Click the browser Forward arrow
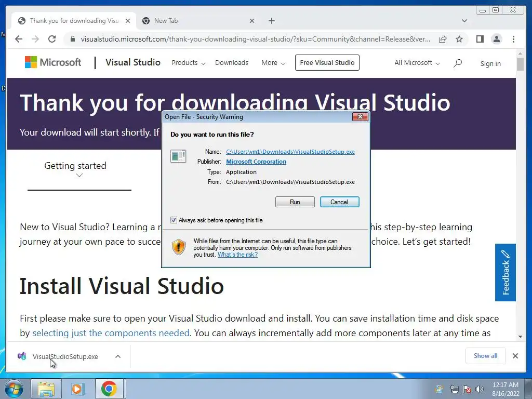Image resolution: width=532 pixels, height=399 pixels. 35,39
